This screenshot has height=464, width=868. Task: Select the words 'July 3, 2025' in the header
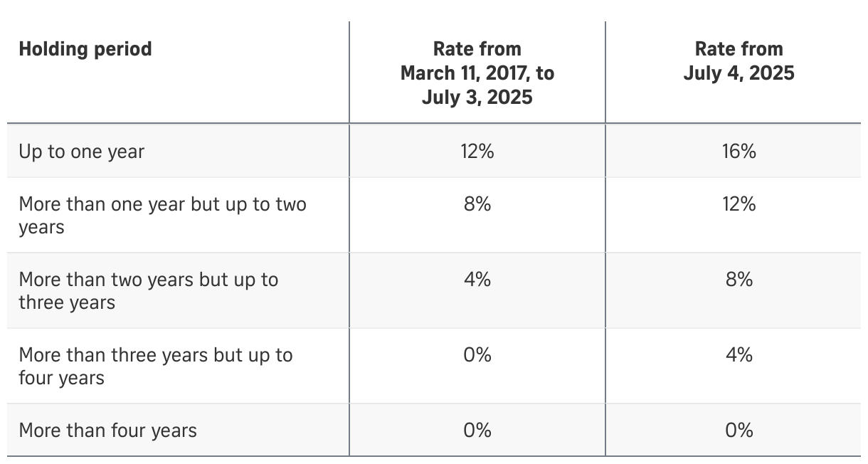tap(477, 97)
